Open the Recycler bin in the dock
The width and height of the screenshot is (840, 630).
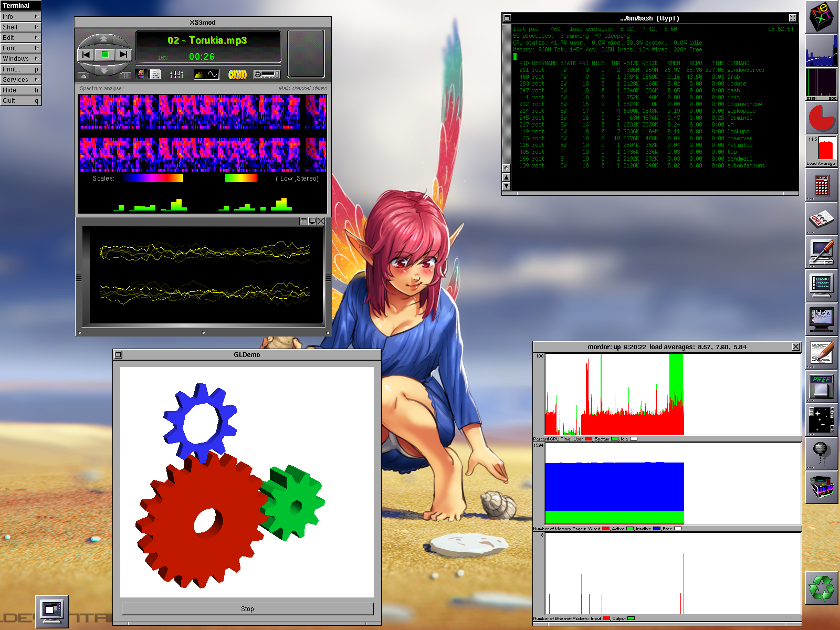[822, 588]
